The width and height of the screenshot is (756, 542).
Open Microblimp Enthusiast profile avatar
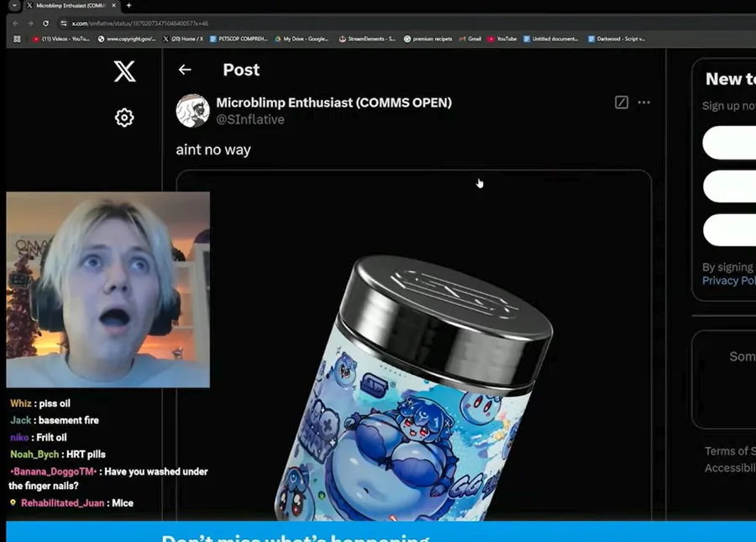[x=193, y=110]
